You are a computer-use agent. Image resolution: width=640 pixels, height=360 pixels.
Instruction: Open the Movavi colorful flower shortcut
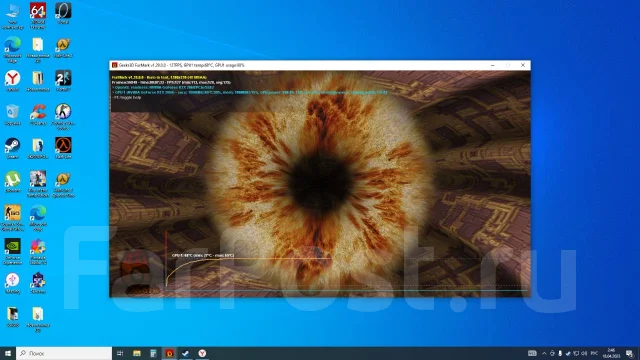(38, 251)
